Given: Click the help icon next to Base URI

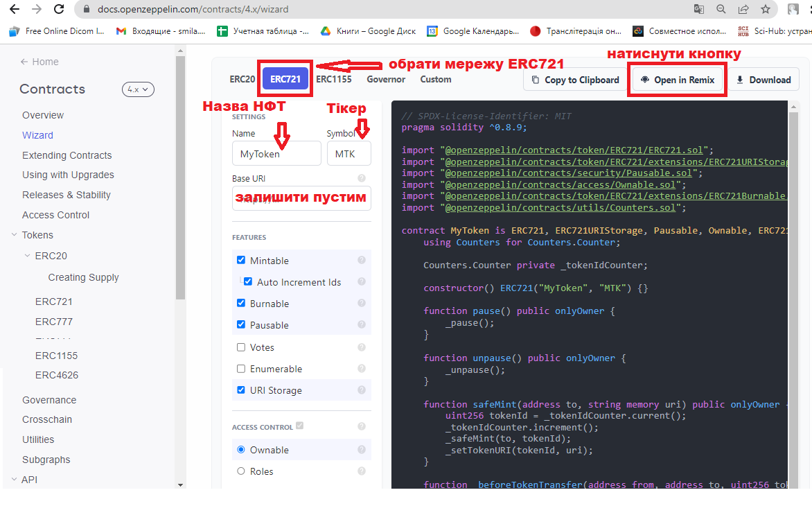Looking at the screenshot, I should pos(361,178).
